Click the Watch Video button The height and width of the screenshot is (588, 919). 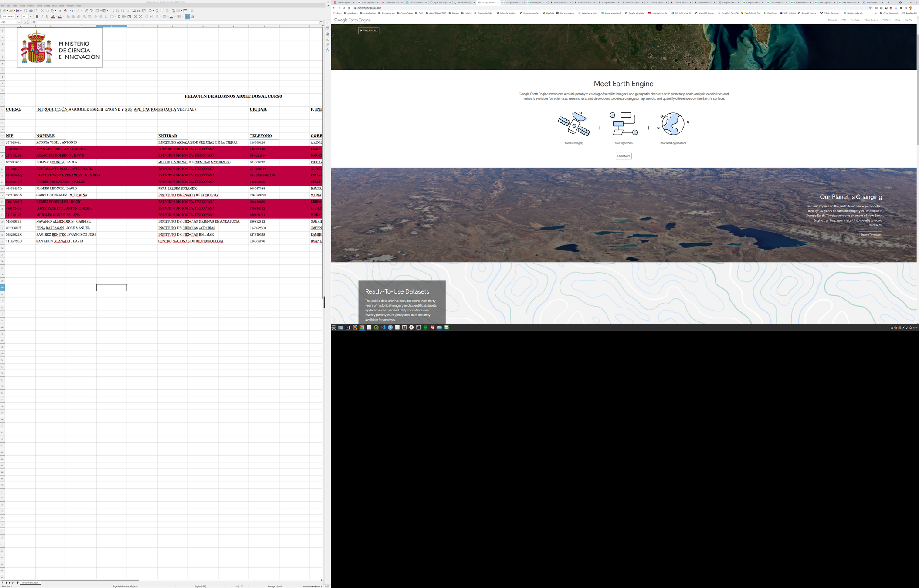tap(369, 30)
